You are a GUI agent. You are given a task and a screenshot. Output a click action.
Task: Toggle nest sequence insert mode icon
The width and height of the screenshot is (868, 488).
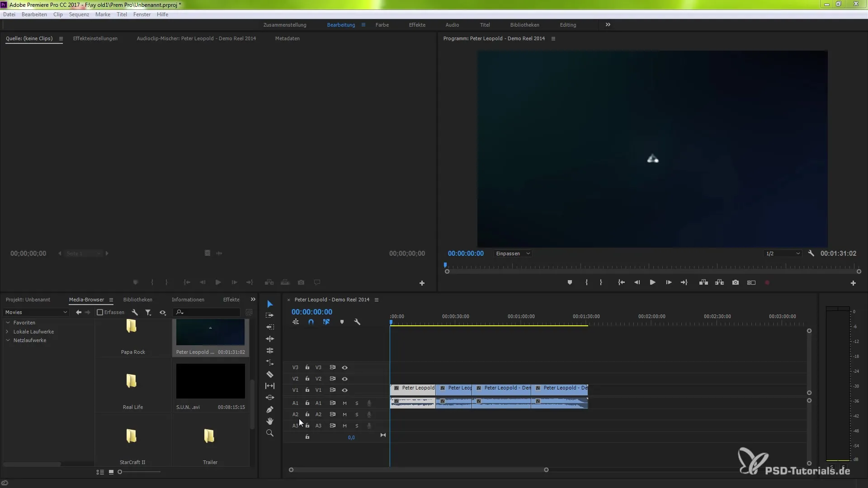pyautogui.click(x=296, y=322)
